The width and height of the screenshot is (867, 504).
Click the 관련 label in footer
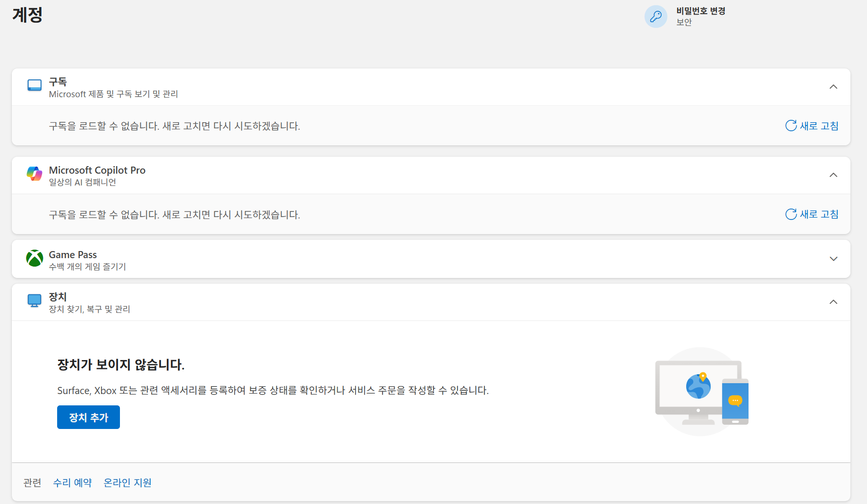pos(32,483)
